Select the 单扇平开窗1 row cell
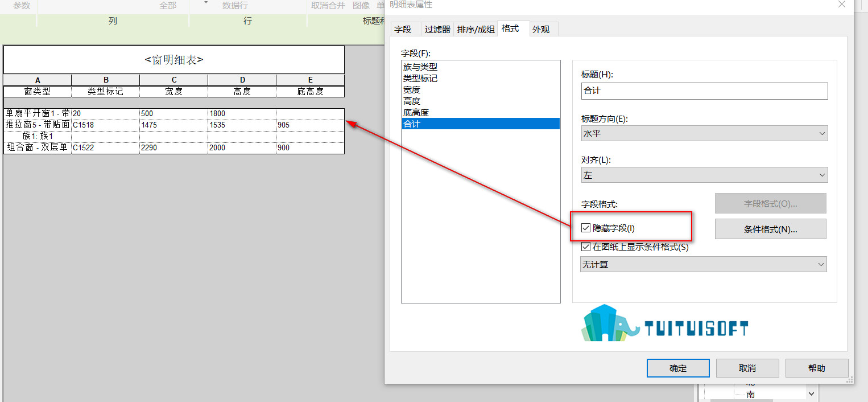 [x=38, y=113]
